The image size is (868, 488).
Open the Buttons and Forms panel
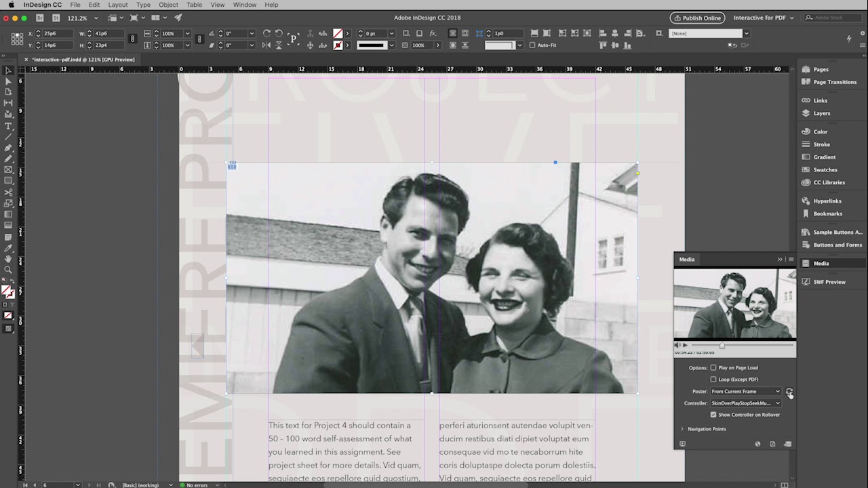[837, 245]
